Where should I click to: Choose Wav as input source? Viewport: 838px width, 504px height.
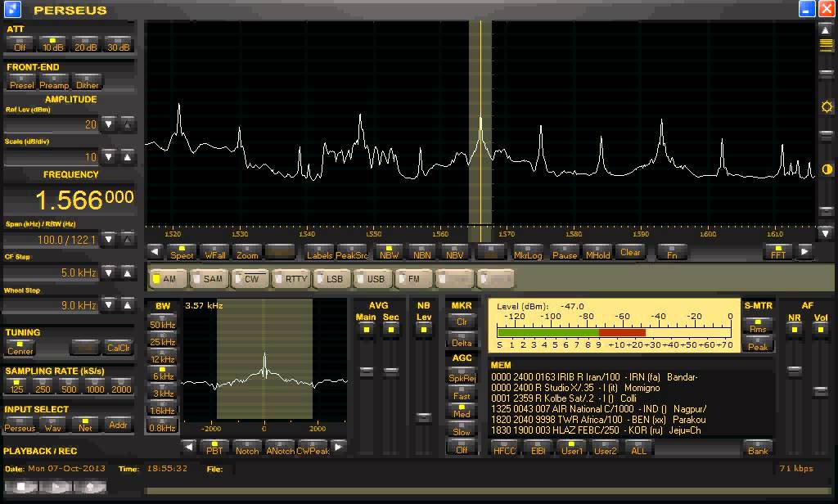[x=53, y=425]
